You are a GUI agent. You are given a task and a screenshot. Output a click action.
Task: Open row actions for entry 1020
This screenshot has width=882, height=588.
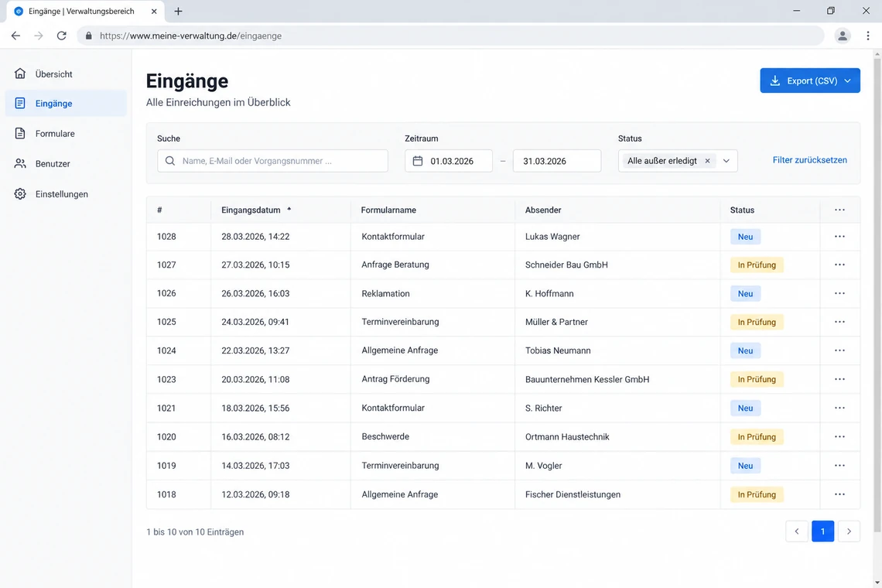click(839, 436)
